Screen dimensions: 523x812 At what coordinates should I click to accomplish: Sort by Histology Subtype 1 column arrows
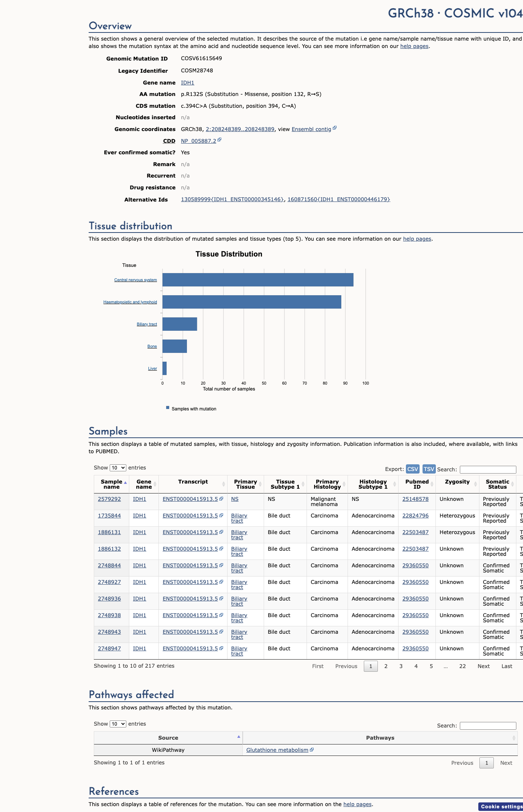tap(394, 484)
